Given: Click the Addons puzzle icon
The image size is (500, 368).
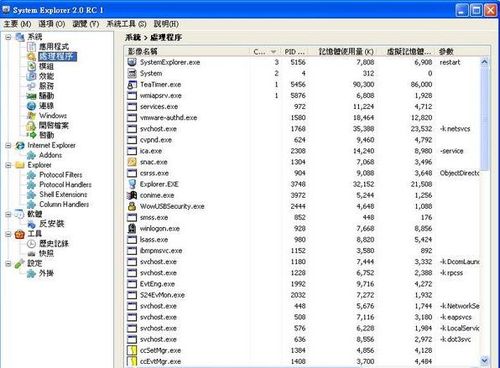Looking at the screenshot, I should 31,155.
